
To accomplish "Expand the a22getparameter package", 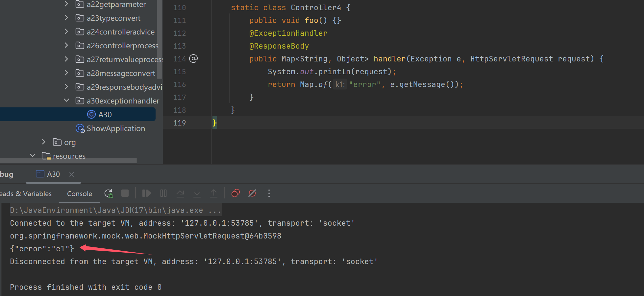I will [x=66, y=4].
